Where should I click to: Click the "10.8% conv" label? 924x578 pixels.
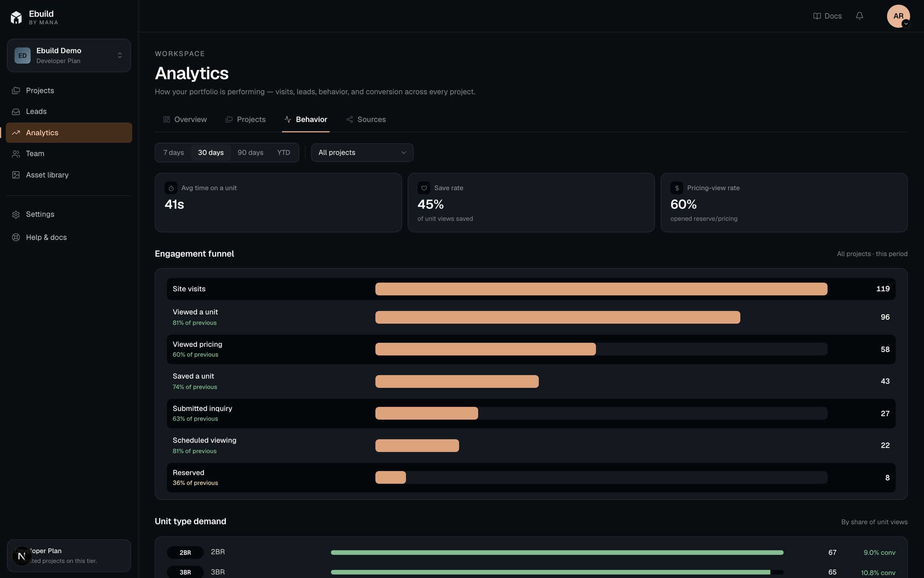(x=878, y=573)
